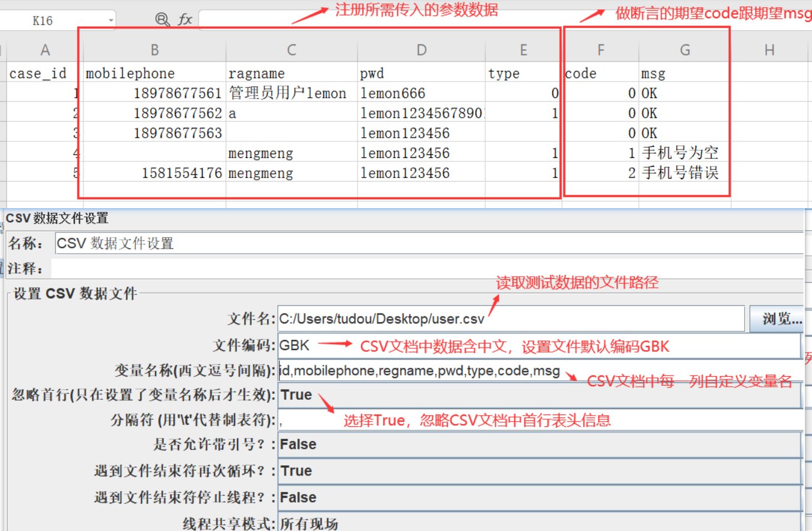Click the mobilephone header cell

tap(154, 73)
